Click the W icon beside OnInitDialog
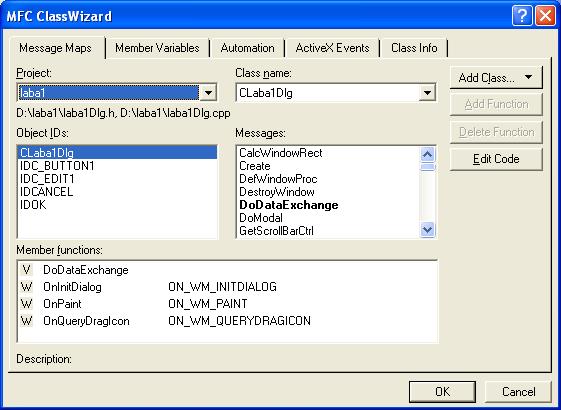The image size is (561, 410). point(26,287)
